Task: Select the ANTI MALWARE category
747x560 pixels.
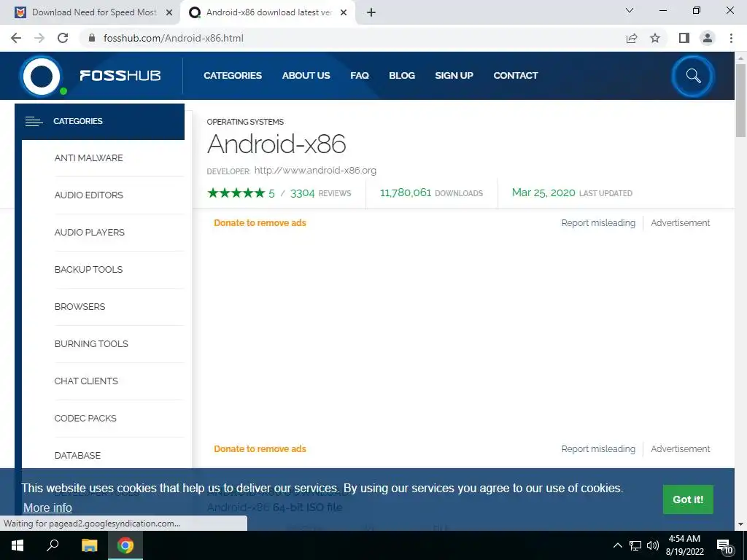Action: click(x=88, y=158)
